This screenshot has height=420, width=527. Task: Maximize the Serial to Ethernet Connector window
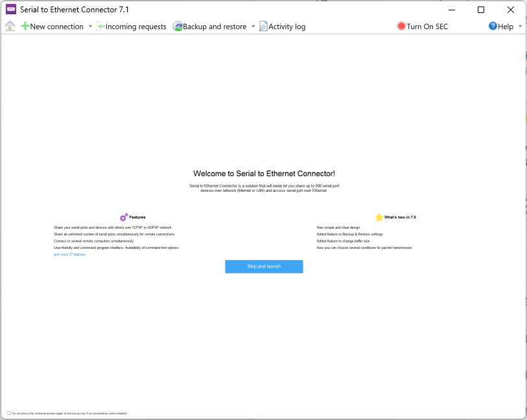(x=481, y=10)
